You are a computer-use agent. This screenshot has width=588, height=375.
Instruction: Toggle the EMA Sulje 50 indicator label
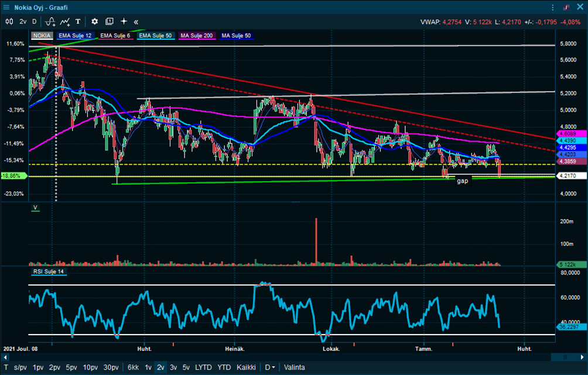click(156, 36)
